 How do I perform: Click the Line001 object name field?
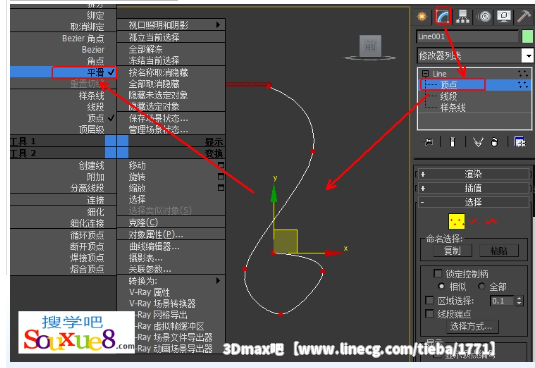[467, 36]
